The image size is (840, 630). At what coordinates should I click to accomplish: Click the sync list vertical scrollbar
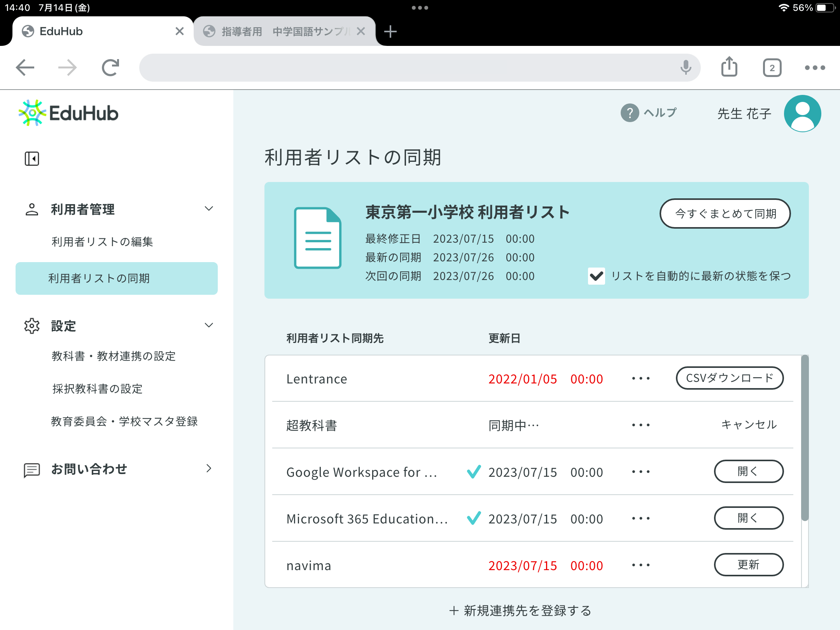(805, 438)
